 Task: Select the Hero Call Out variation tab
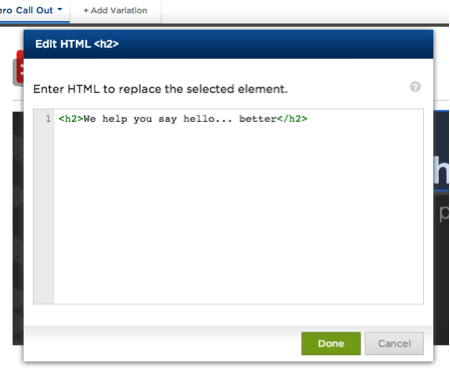pos(33,11)
